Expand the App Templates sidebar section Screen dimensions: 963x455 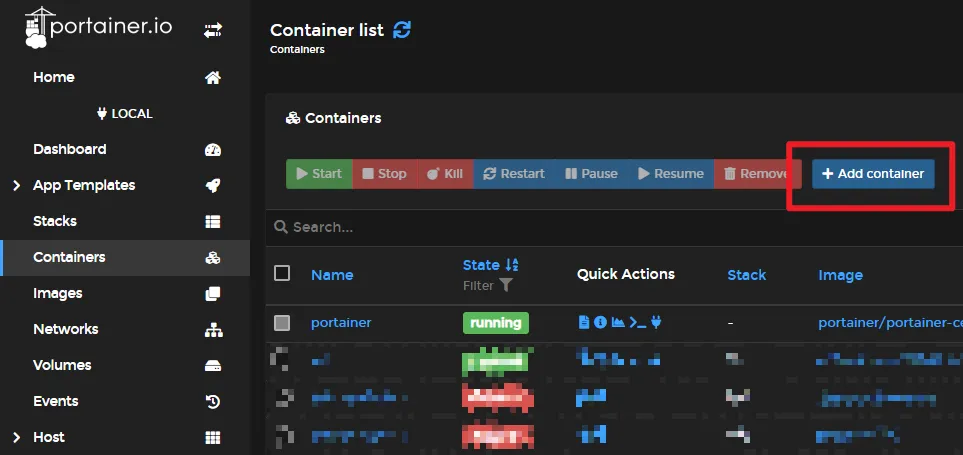(17, 185)
